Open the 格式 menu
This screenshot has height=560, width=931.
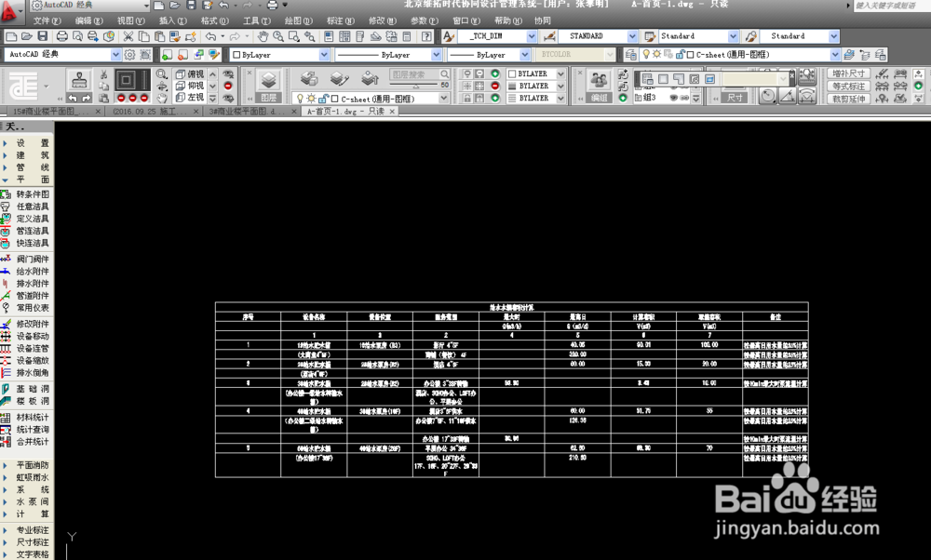[214, 20]
